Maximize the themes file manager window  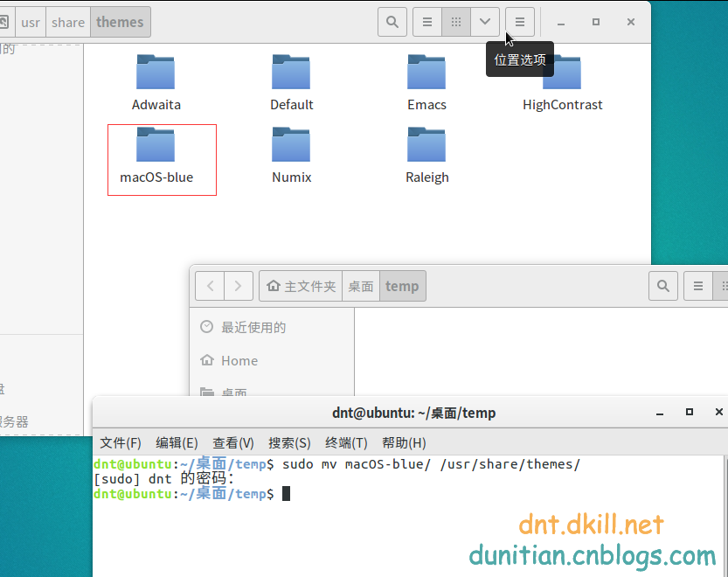pyautogui.click(x=596, y=22)
